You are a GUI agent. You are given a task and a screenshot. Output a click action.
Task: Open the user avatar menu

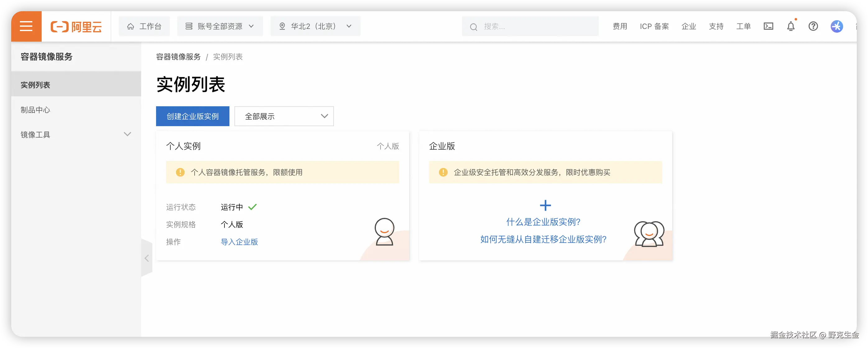coord(836,26)
